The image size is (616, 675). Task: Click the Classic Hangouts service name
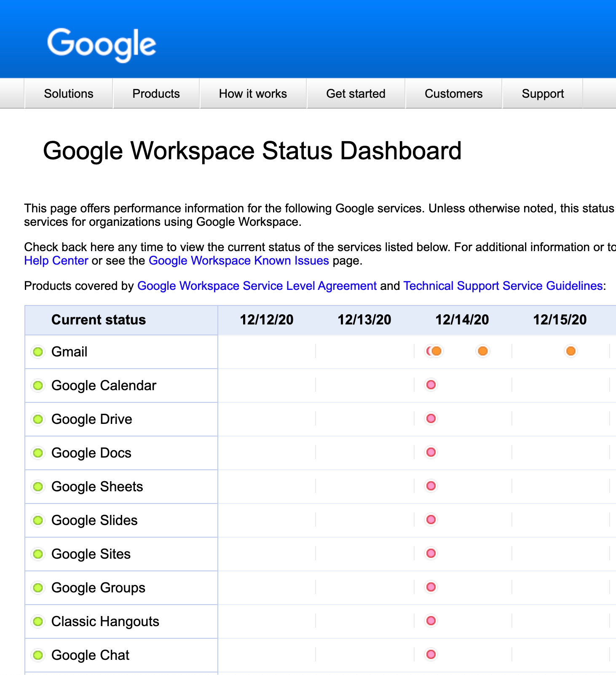pyautogui.click(x=105, y=621)
